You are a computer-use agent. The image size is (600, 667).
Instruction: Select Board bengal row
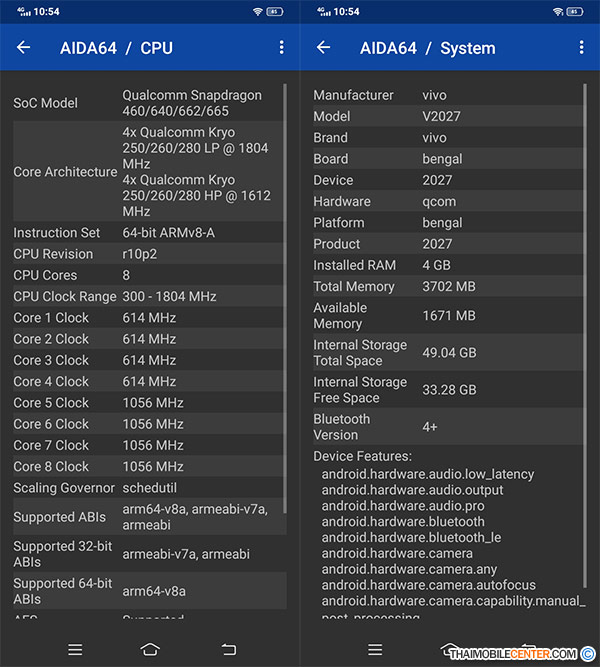tap(448, 159)
